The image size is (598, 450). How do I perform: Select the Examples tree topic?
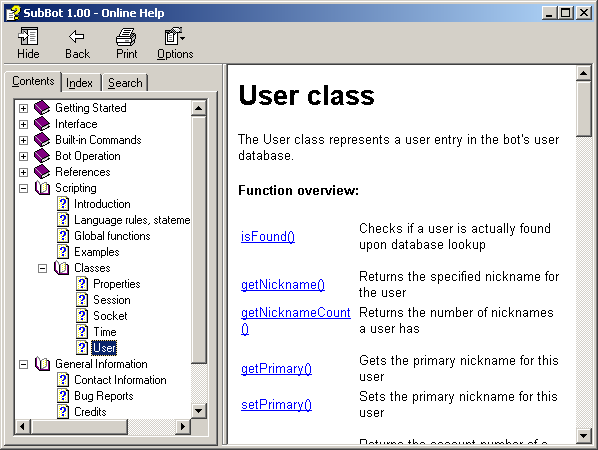tap(96, 252)
